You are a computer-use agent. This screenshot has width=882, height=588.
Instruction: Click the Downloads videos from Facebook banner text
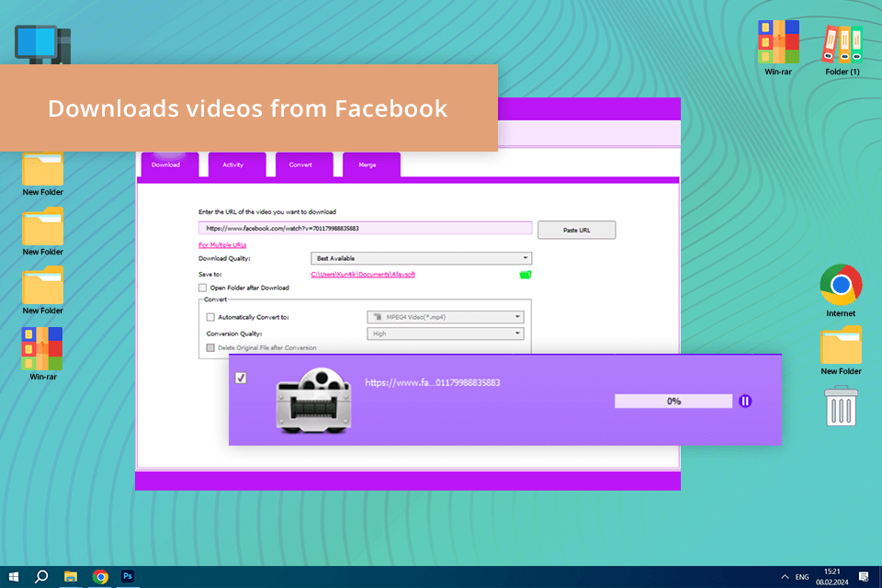pos(247,108)
